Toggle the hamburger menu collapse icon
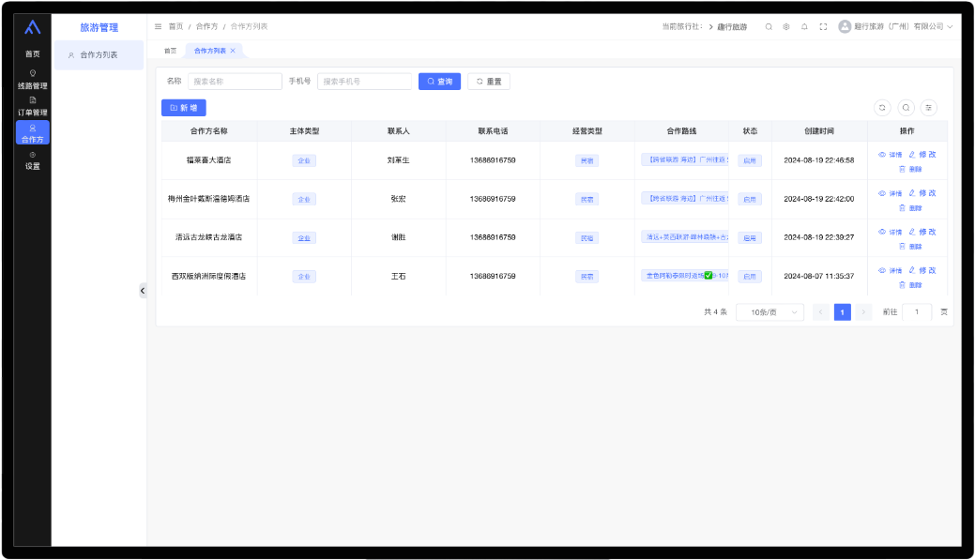Viewport: 975px width, 560px height. pos(158,26)
